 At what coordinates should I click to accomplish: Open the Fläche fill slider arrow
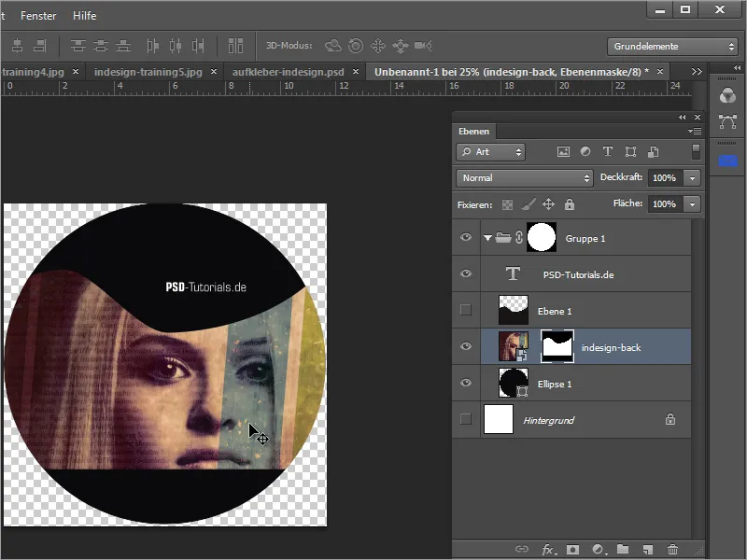[692, 204]
